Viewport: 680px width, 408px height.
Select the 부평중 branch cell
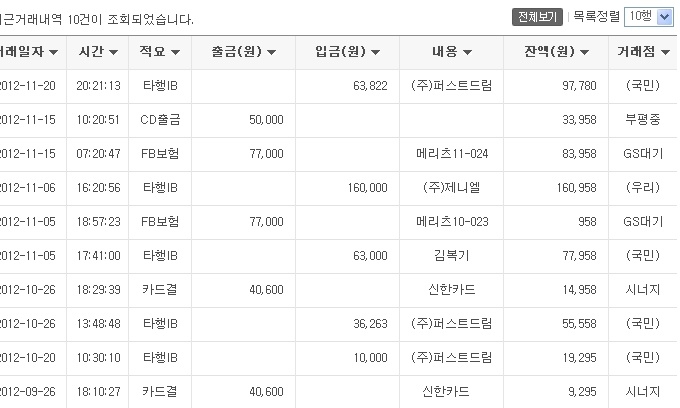tap(643, 120)
